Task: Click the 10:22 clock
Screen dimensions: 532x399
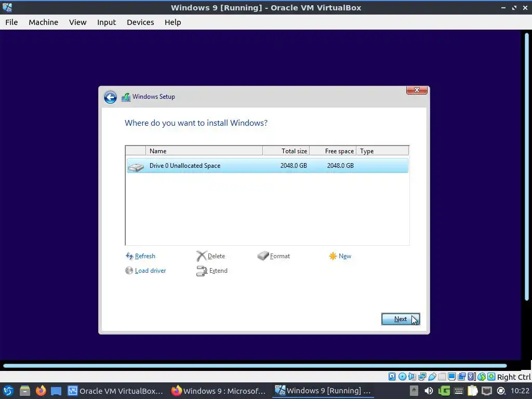Action: pos(520,391)
